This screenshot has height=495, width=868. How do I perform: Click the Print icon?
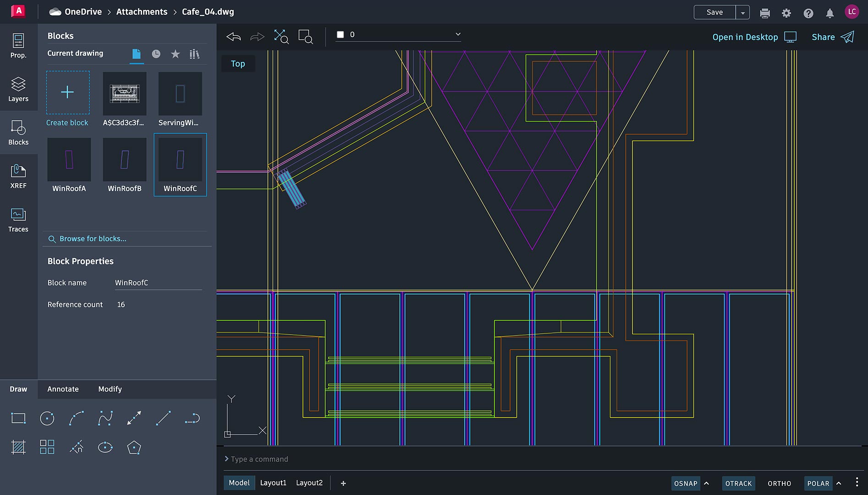[765, 13]
